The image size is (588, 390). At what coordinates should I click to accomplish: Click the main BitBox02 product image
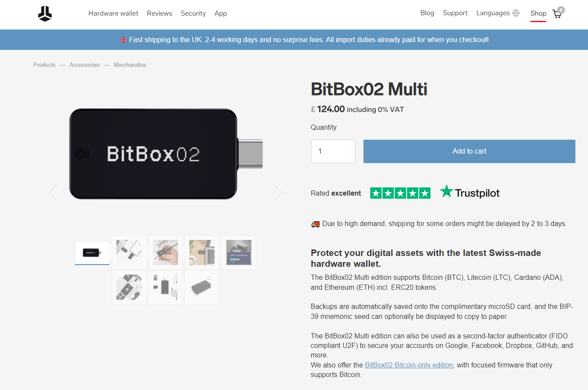point(166,154)
